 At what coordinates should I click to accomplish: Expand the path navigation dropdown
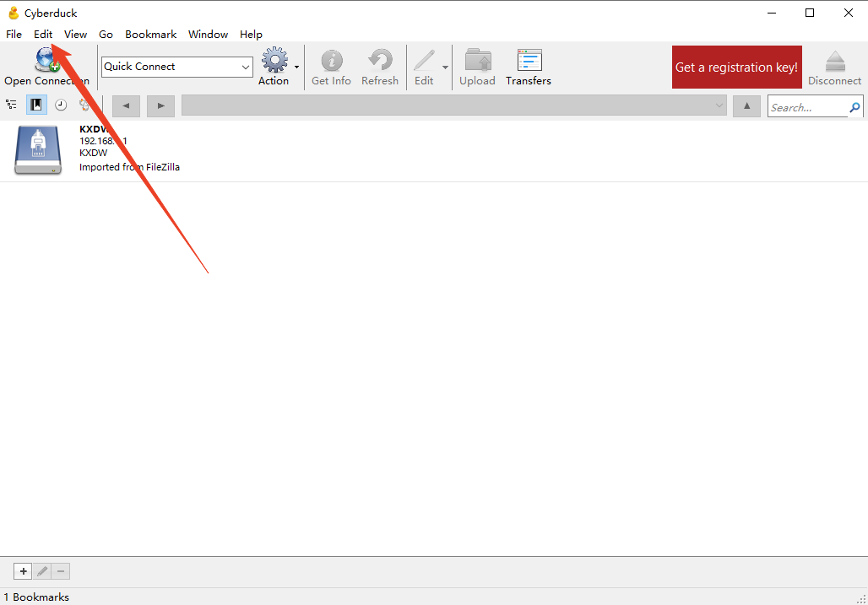point(719,105)
